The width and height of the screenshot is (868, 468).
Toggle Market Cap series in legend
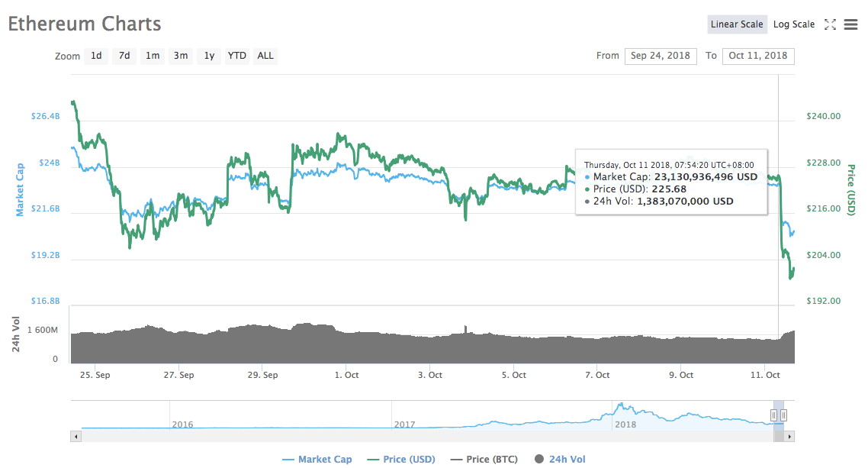click(x=317, y=459)
